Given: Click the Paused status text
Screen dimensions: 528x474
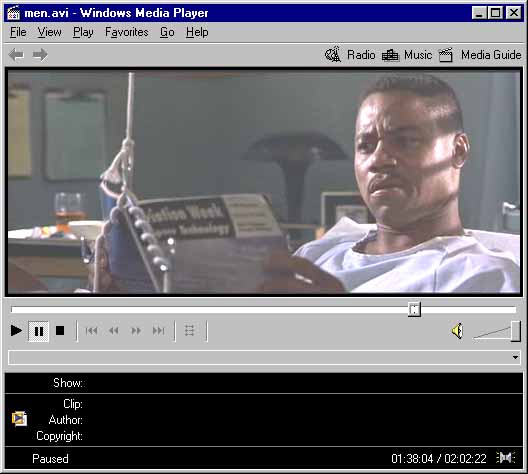Looking at the screenshot, I should click(x=50, y=459).
